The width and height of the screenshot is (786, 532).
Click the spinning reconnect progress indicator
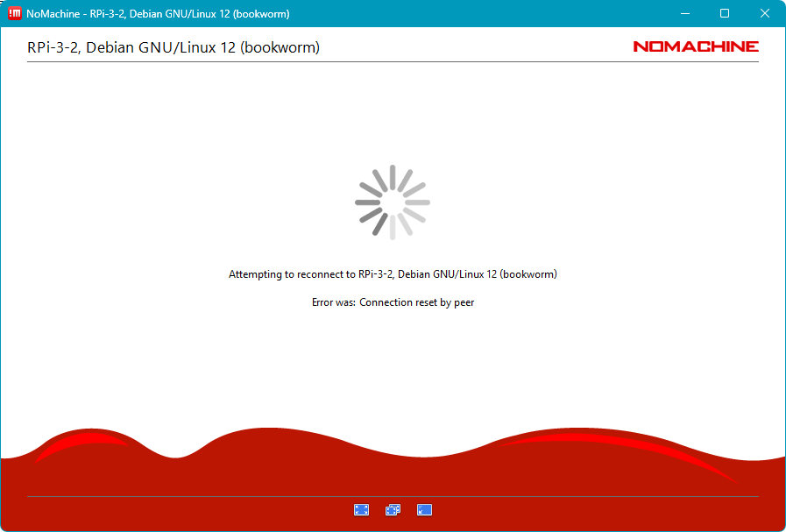coord(393,202)
